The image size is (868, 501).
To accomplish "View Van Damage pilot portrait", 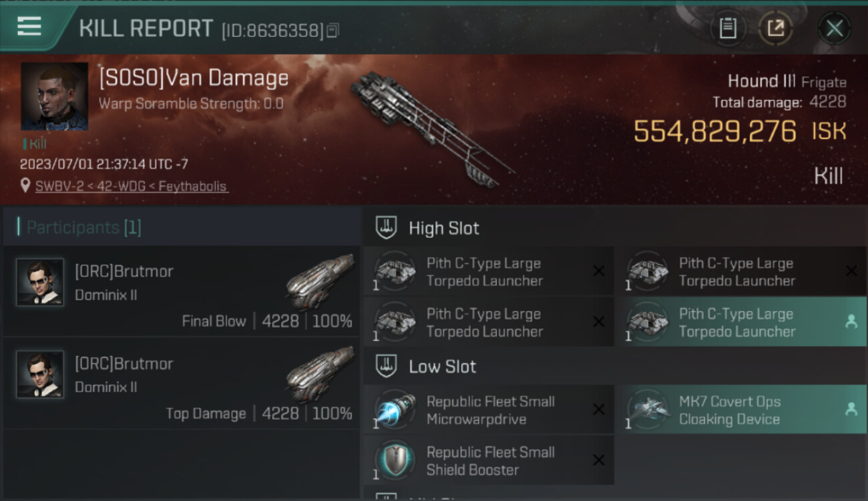I will click(x=54, y=96).
